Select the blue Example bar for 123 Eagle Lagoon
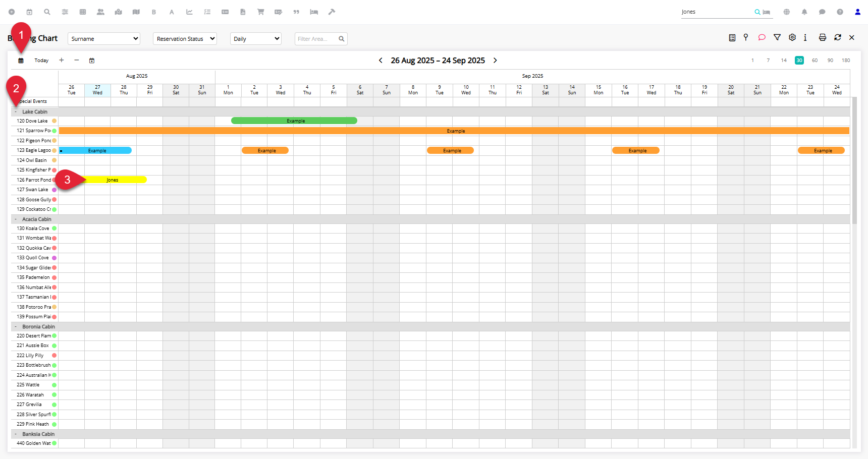This screenshot has height=459, width=868. tap(95, 151)
